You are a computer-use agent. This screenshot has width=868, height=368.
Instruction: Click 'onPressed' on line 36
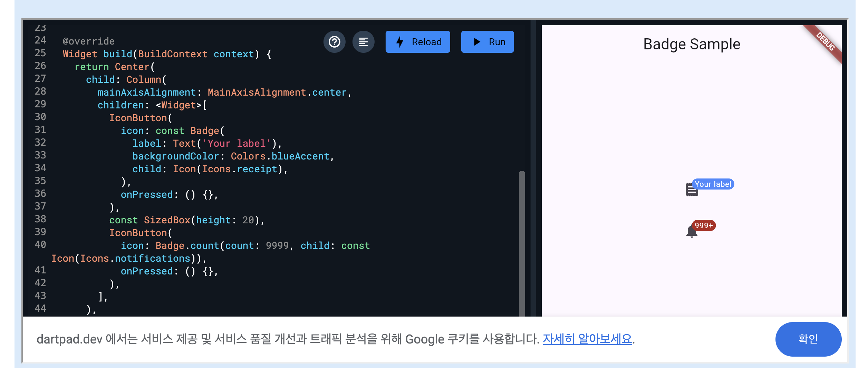pyautogui.click(x=147, y=195)
